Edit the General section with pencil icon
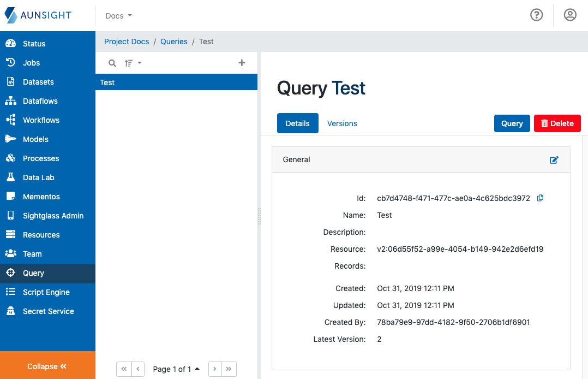The image size is (588, 379). 554,160
